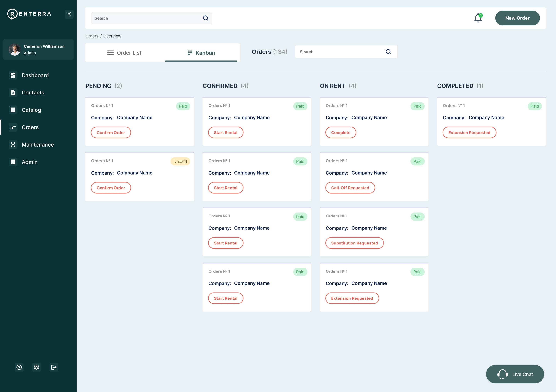The height and width of the screenshot is (392, 556).
Task: Click the PENDING column header
Action: [x=104, y=86]
